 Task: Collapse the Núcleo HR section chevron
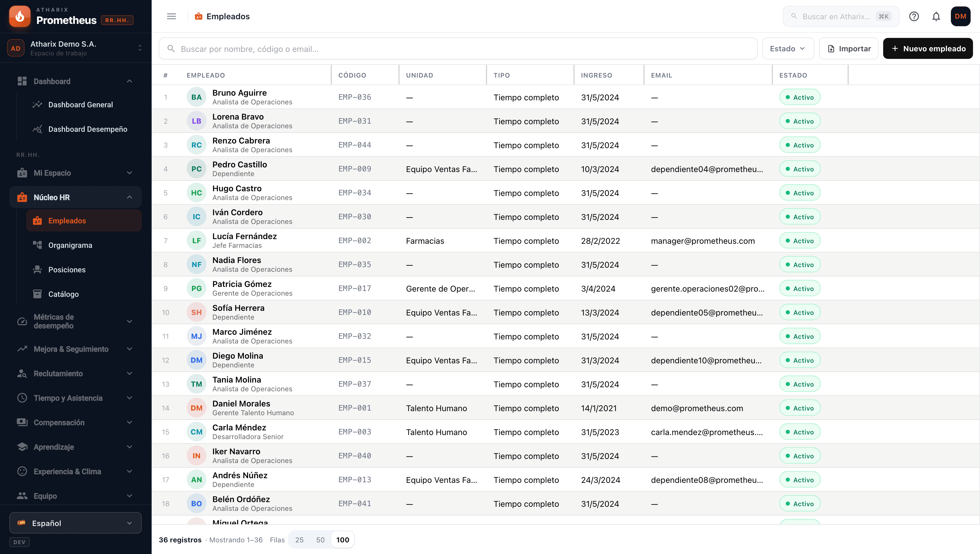tap(129, 197)
